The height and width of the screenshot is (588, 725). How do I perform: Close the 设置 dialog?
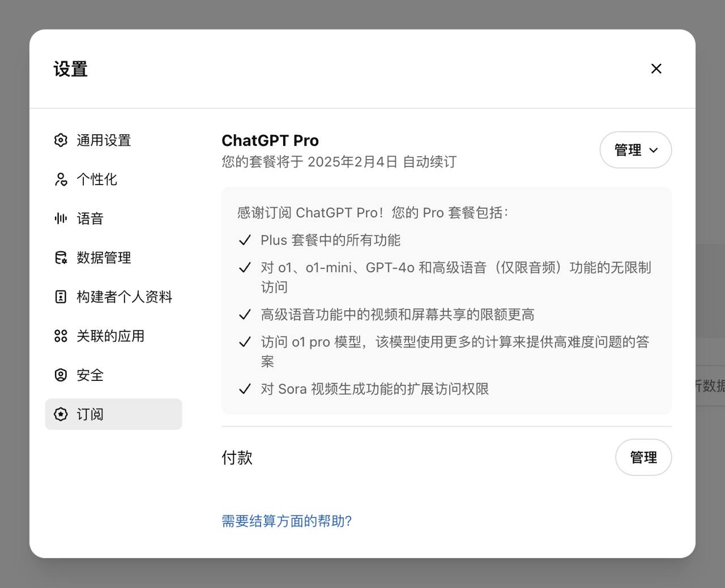656,68
